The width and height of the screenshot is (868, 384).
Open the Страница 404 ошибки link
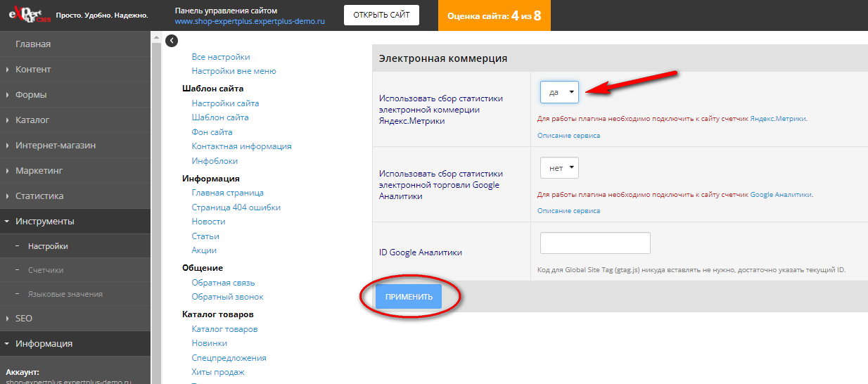[x=236, y=207]
